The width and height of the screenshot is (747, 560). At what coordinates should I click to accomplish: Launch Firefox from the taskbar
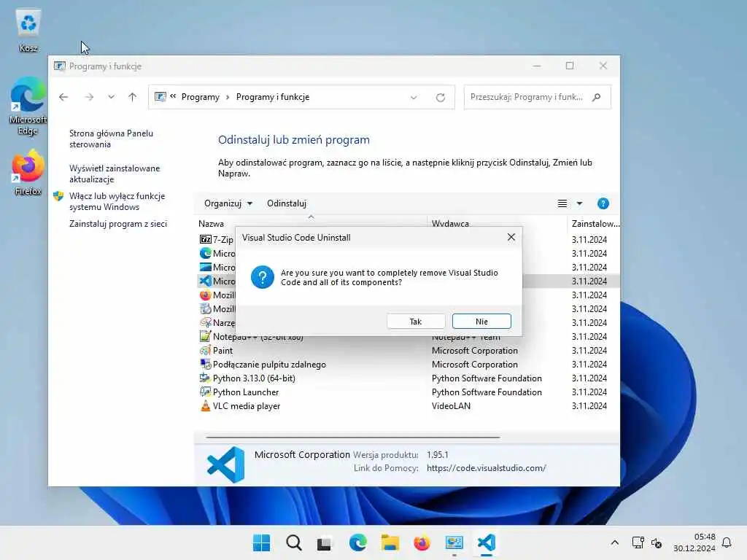[422, 542]
